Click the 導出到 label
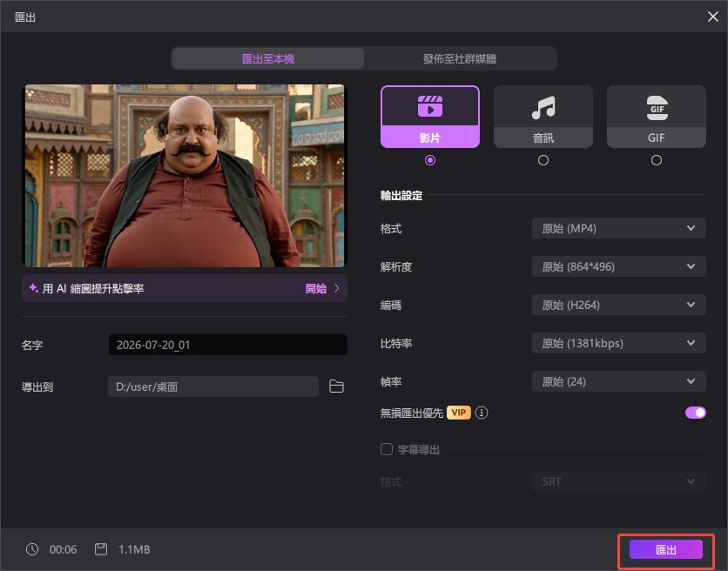 coord(37,386)
